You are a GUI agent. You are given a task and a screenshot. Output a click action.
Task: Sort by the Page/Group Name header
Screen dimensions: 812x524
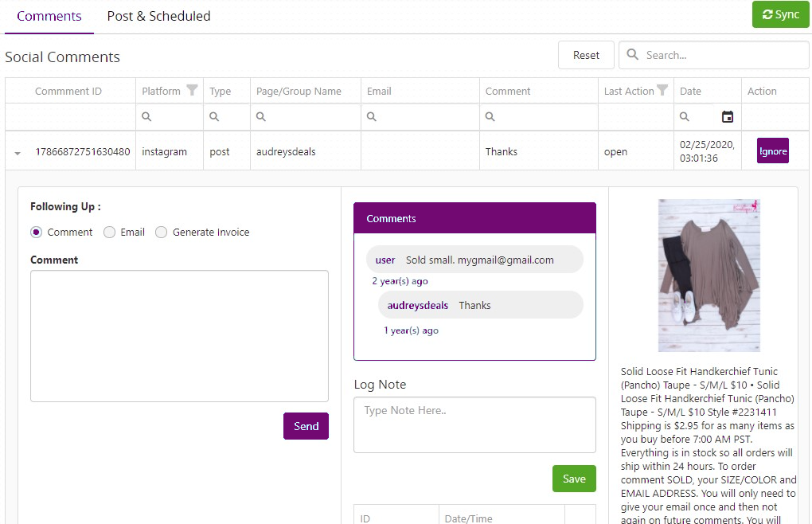click(x=299, y=91)
